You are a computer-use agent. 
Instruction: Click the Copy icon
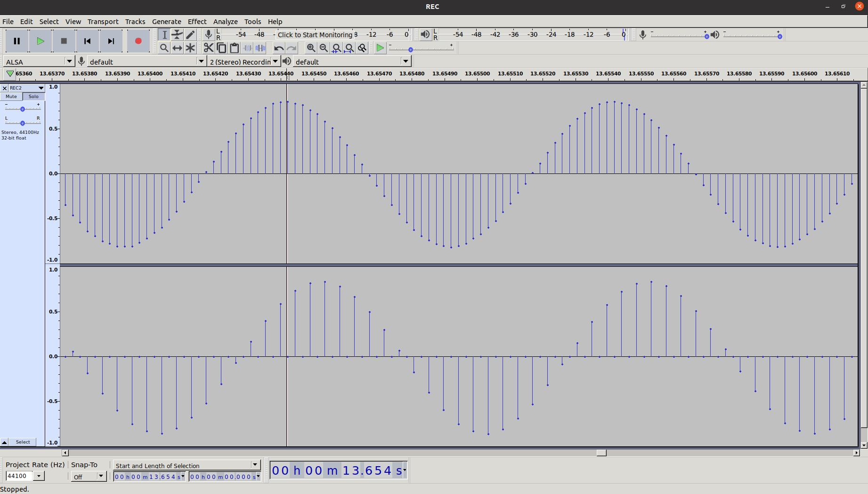pos(221,48)
